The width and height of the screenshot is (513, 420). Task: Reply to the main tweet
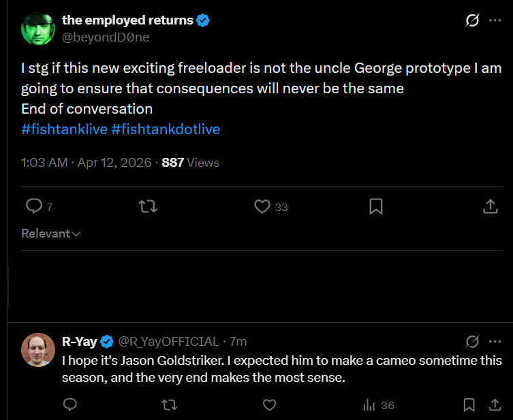[34, 206]
